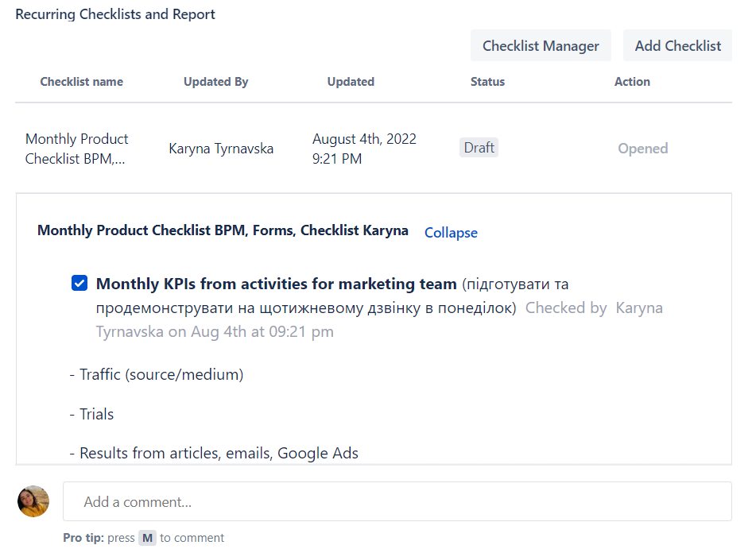Click the expanded checklist title heading
Viewport: 756px width, 549px height.
(x=223, y=230)
